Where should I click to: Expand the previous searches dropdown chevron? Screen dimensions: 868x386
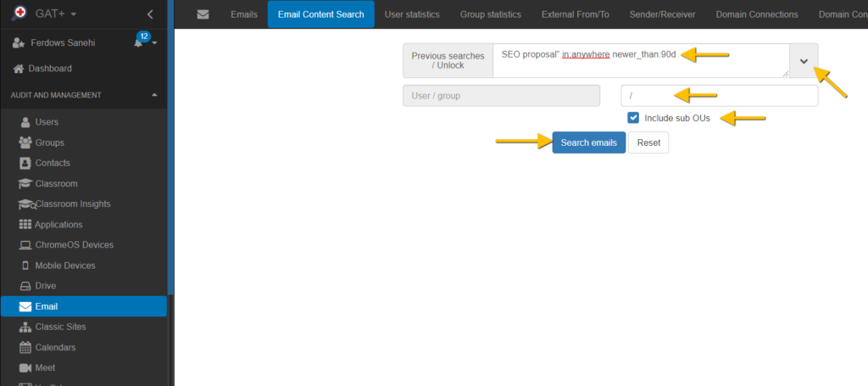(x=804, y=61)
